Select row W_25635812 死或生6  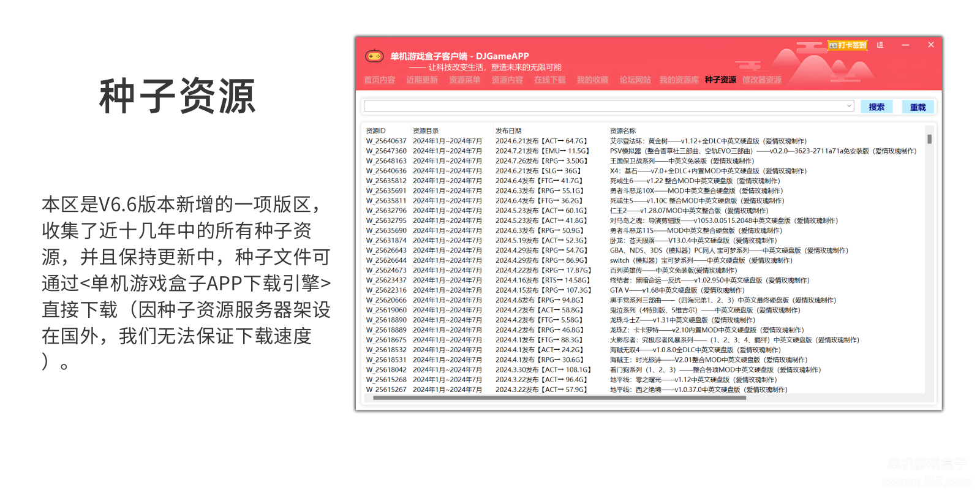(645, 181)
